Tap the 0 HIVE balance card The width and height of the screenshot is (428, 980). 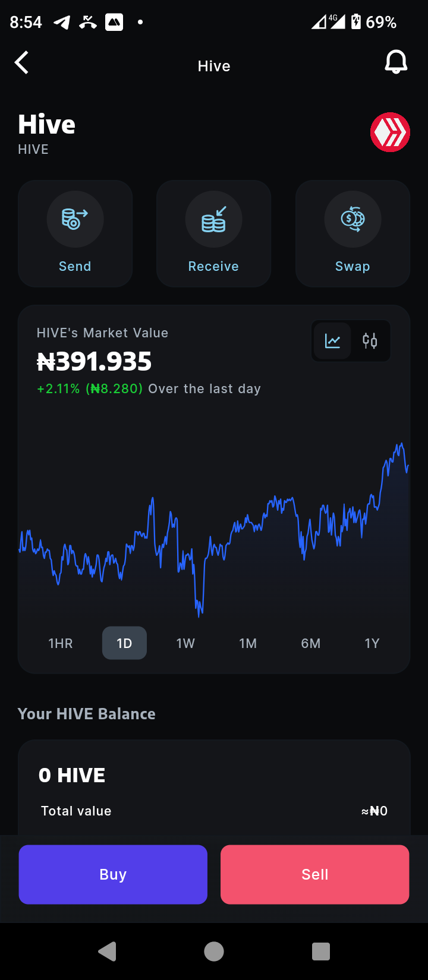click(214, 788)
